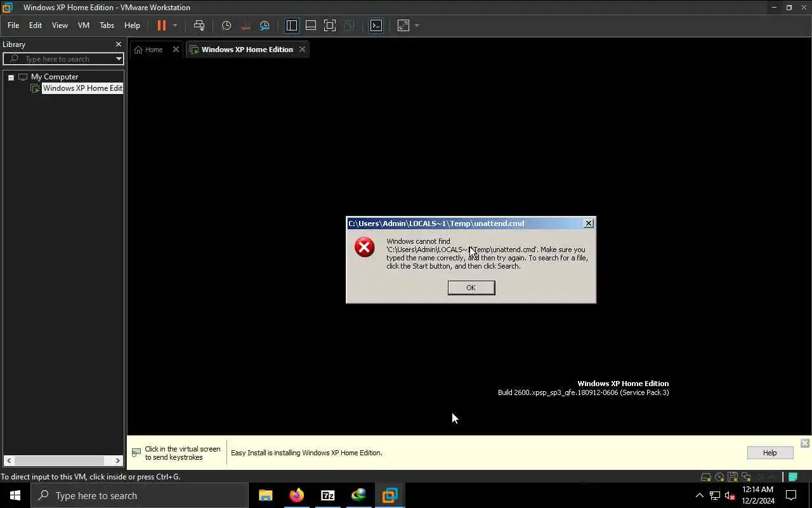Open the View menu
812x508 pixels.
60,25
